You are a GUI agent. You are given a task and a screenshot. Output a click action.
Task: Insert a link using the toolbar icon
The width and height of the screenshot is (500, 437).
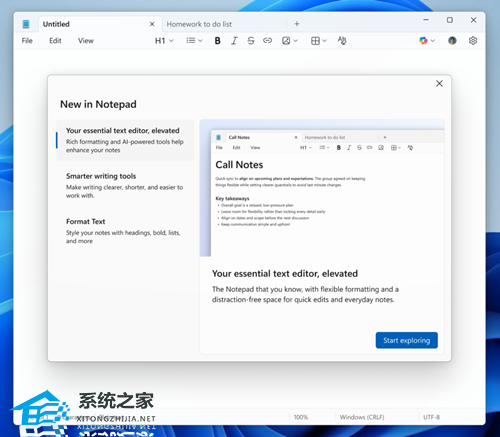point(267,41)
